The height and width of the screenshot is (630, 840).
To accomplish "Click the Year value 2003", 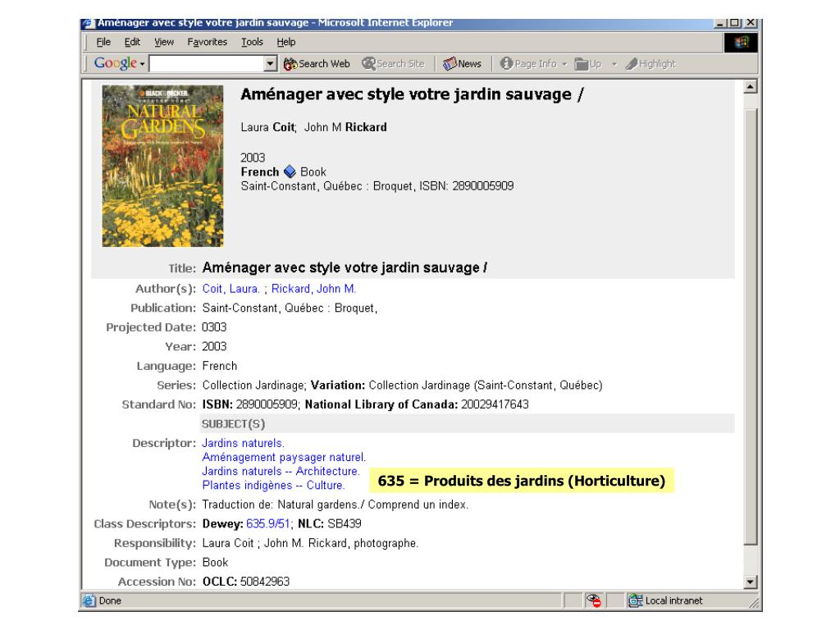I will pos(214,347).
